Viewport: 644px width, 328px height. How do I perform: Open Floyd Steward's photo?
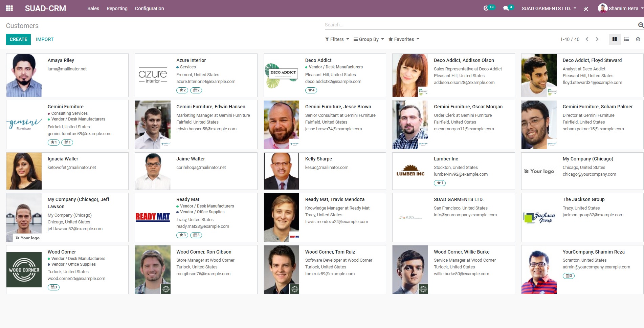(x=539, y=75)
